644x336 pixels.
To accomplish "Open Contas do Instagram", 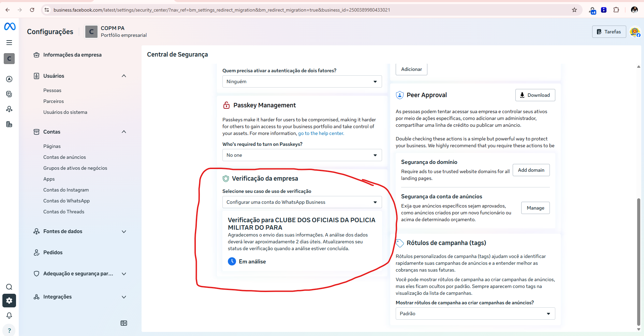I will click(x=66, y=190).
